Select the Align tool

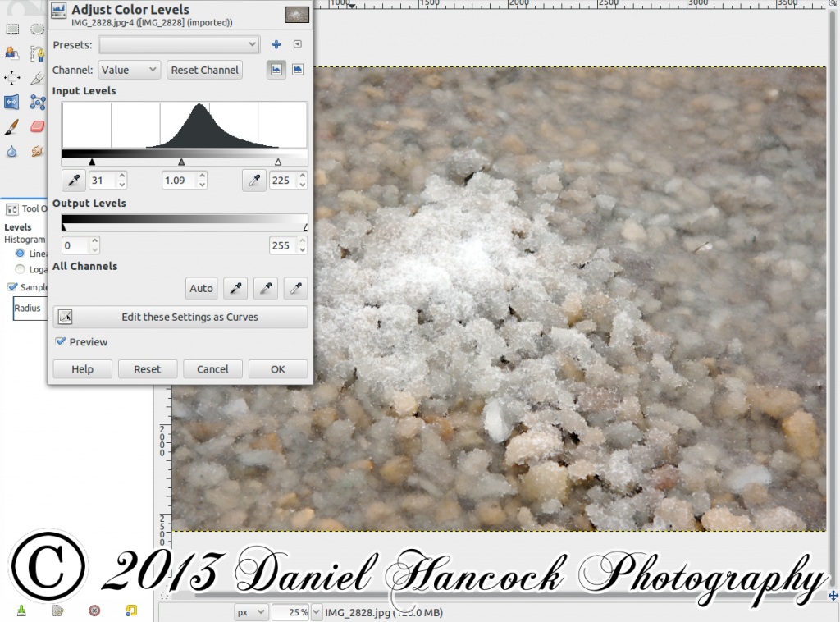click(11, 78)
